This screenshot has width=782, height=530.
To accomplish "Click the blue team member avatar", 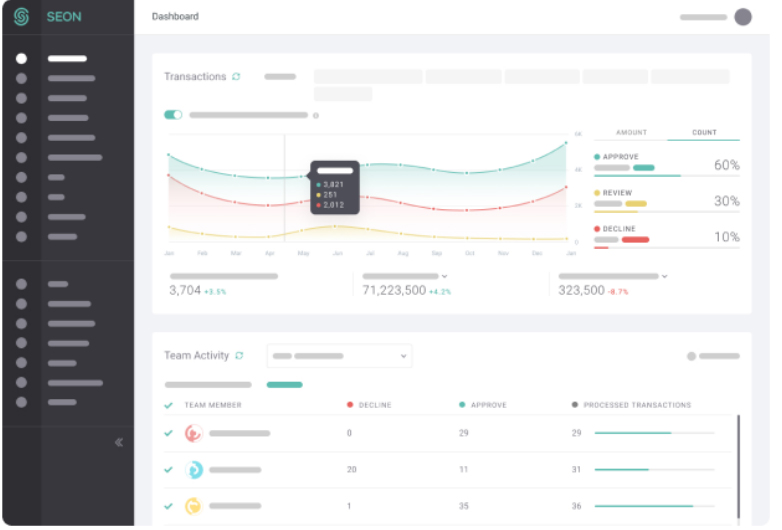I will pyautogui.click(x=193, y=469).
